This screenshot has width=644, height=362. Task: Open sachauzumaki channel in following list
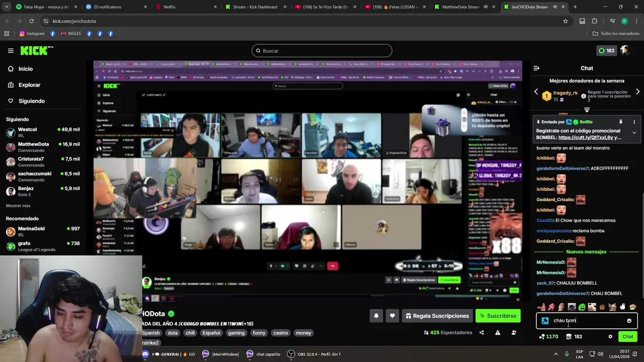43,176
